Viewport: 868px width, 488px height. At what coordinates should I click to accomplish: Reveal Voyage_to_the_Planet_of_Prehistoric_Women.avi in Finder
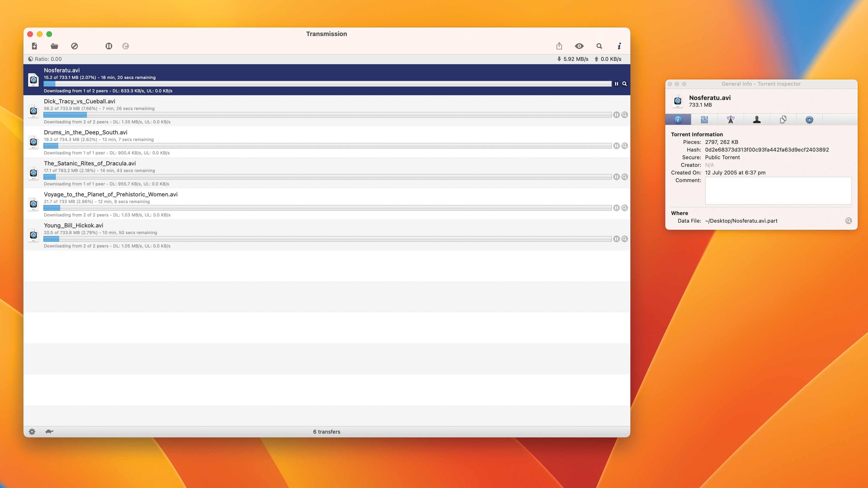(624, 208)
